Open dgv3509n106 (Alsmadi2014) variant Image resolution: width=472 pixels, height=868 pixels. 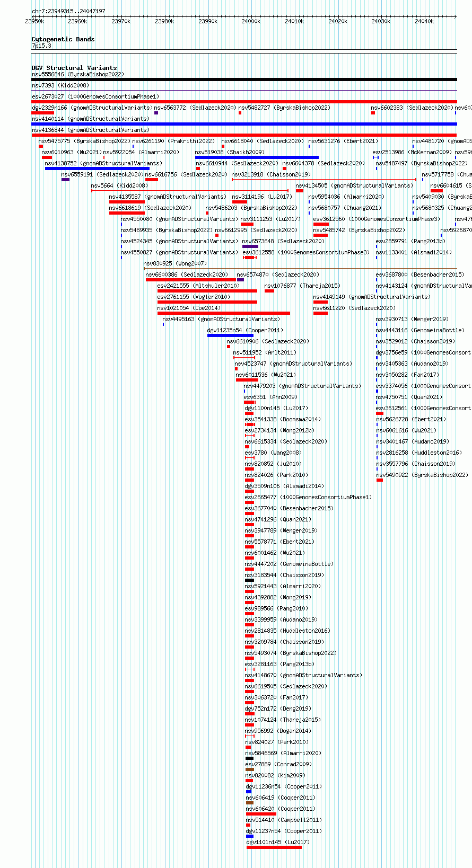click(284, 486)
